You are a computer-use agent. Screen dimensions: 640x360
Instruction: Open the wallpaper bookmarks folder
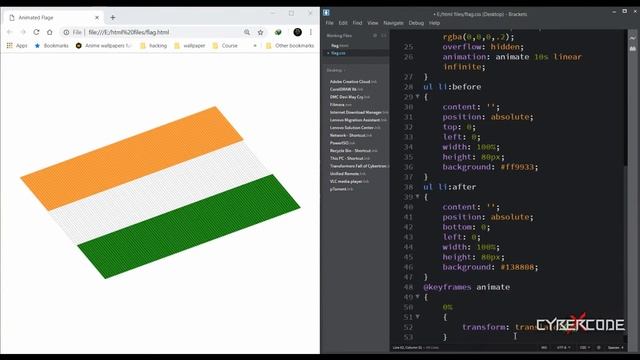coord(189,46)
